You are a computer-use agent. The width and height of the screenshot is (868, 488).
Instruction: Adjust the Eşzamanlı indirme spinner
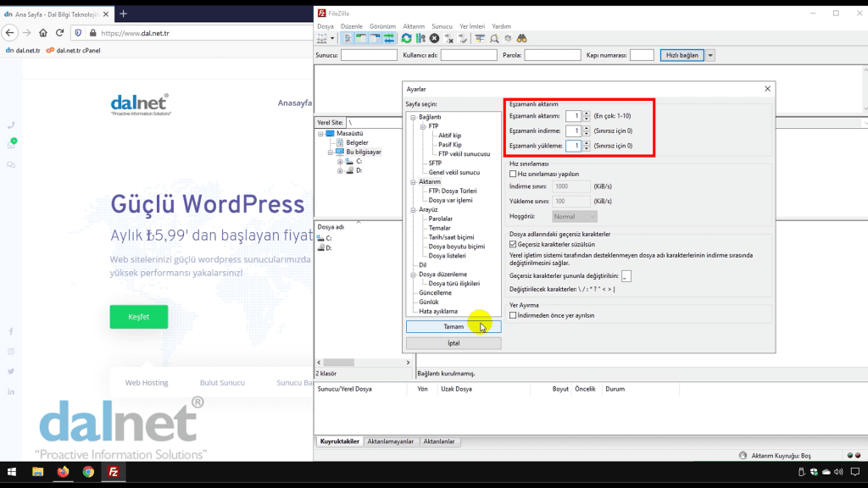tap(587, 131)
